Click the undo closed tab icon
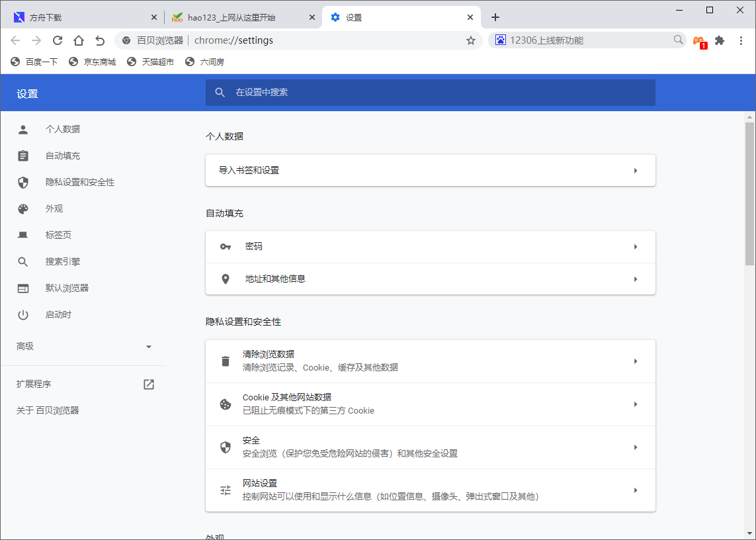Screen dimensions: 756x540 tap(100, 40)
